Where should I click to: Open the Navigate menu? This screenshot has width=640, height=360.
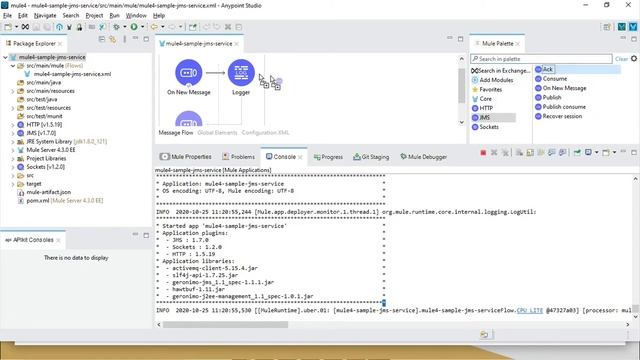(45, 16)
